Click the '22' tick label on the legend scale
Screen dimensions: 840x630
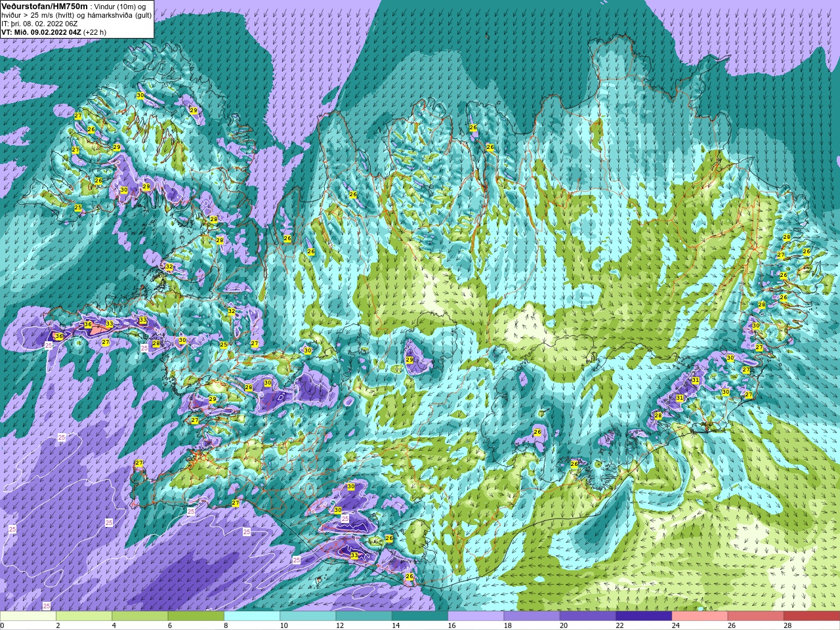[x=620, y=625]
